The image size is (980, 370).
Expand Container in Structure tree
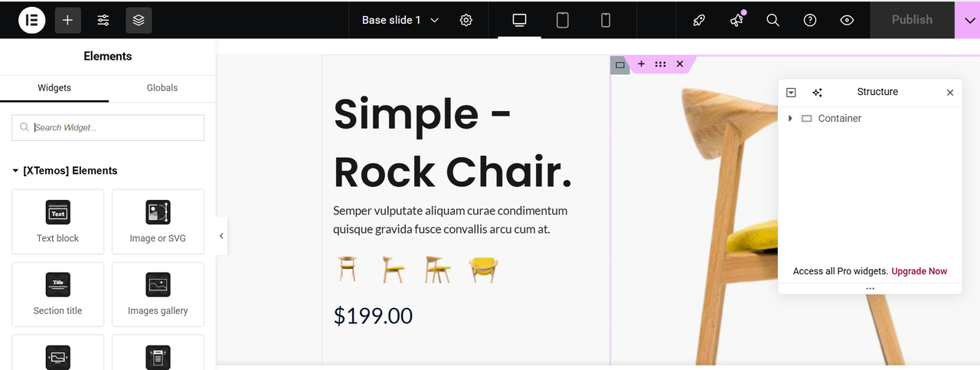[790, 119]
